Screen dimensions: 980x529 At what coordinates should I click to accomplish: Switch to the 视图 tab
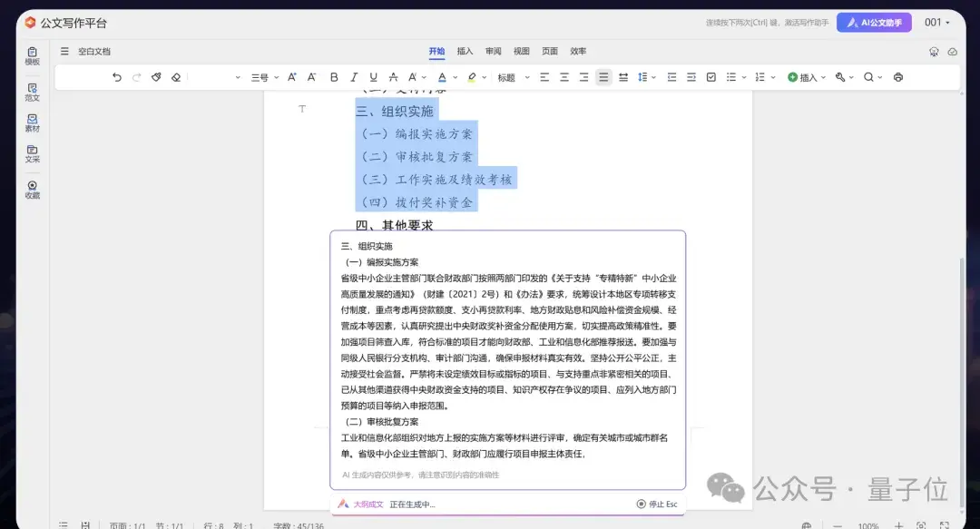click(x=522, y=51)
